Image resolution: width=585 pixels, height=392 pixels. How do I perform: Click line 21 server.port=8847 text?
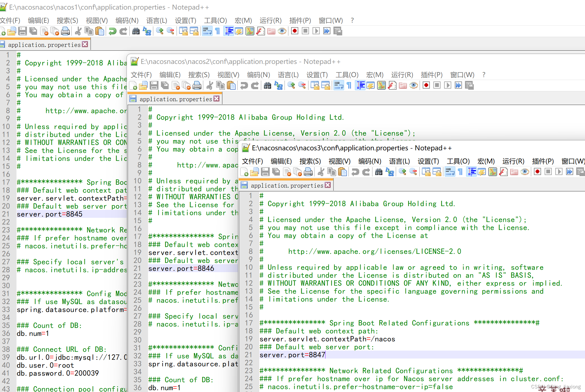tap(292, 355)
